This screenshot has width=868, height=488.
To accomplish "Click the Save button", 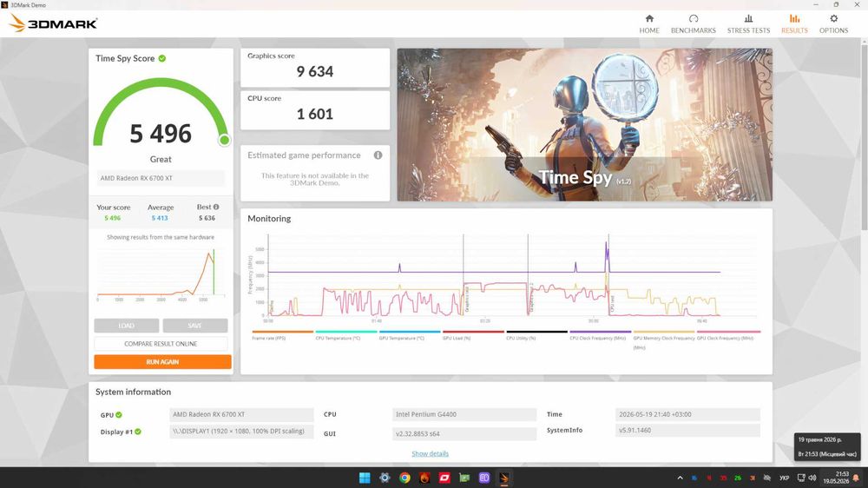I will tap(194, 326).
